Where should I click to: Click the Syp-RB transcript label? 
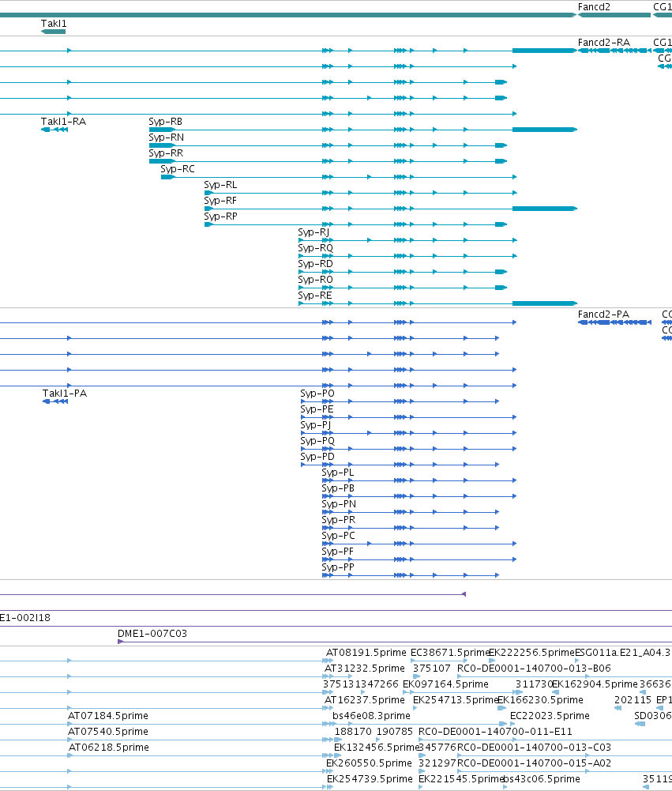click(x=165, y=122)
